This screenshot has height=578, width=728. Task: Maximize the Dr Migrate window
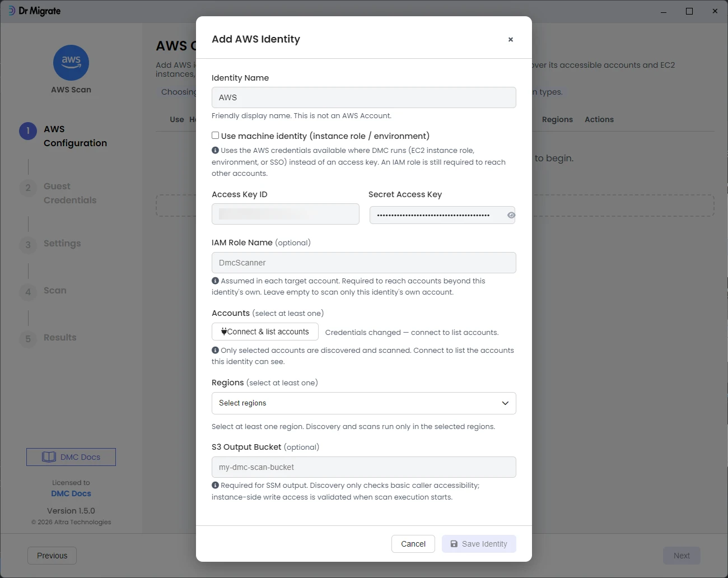pyautogui.click(x=689, y=11)
